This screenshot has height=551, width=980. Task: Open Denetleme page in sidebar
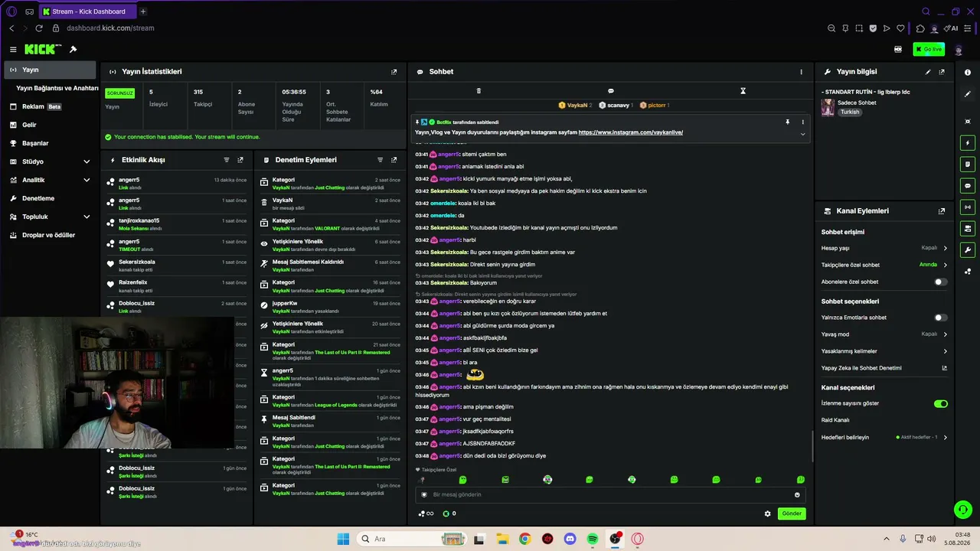(50, 198)
